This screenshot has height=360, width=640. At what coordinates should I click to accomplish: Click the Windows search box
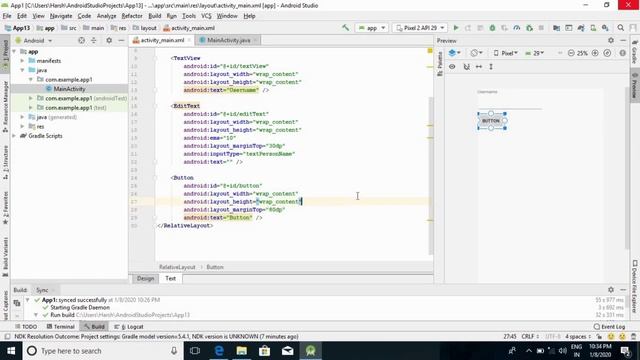pyautogui.click(x=102, y=351)
